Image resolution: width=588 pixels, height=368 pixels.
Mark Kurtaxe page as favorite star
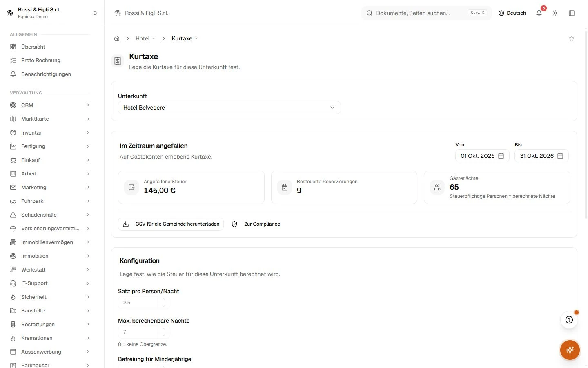point(572,38)
